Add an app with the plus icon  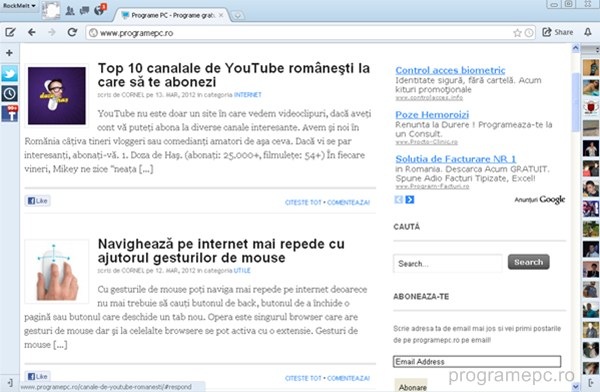coord(10,53)
